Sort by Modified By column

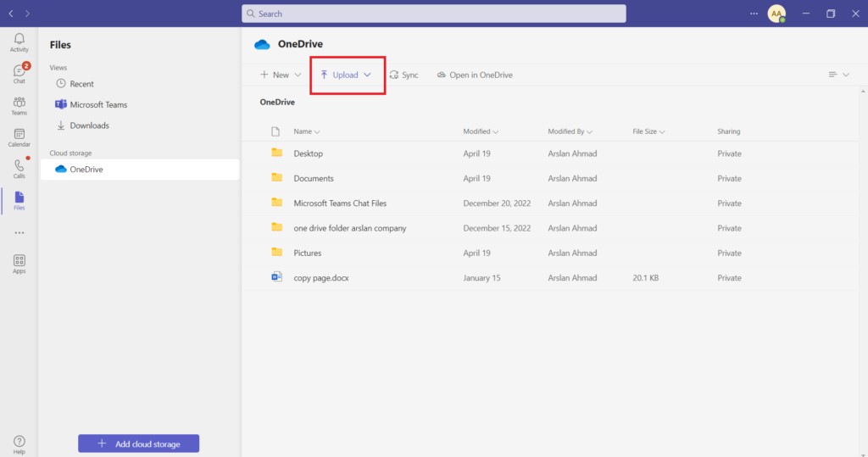pyautogui.click(x=570, y=131)
